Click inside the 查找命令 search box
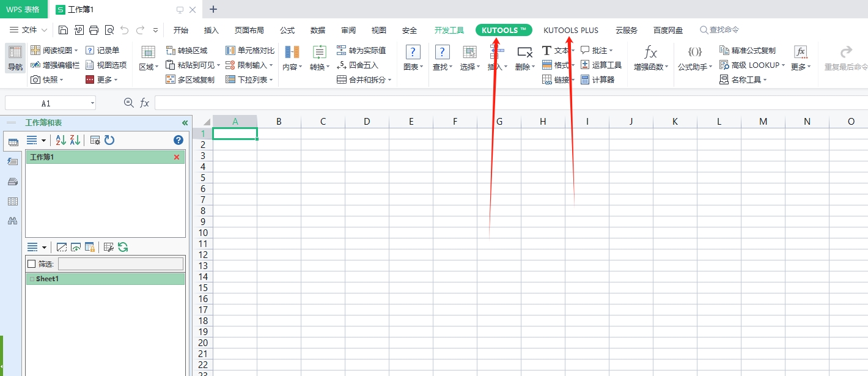 pyautogui.click(x=719, y=30)
